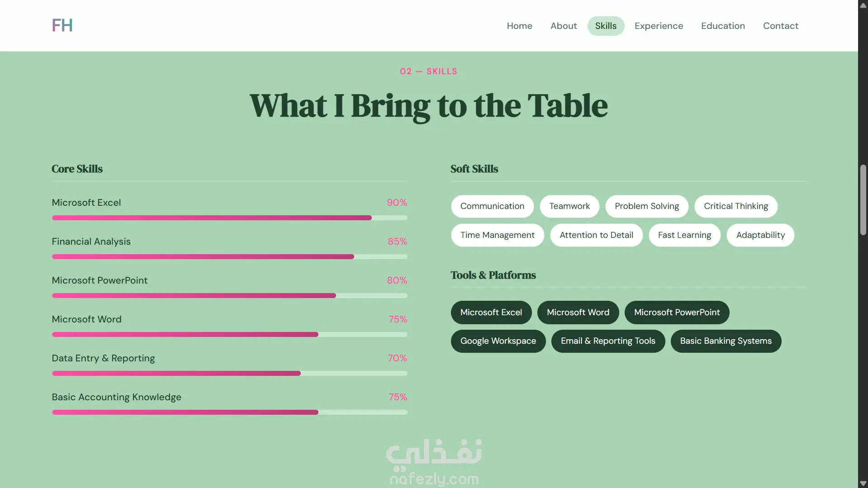
Task: Jump to the Contact section
Action: click(x=781, y=26)
